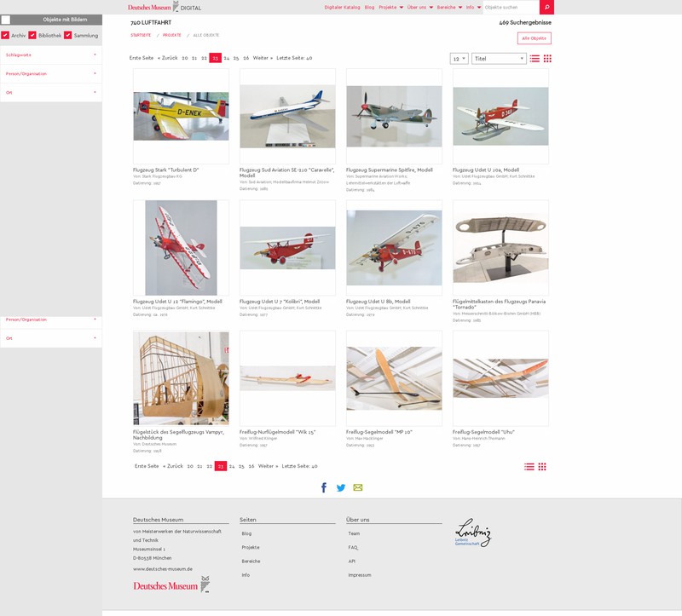Go to page 24 in top pagination
This screenshot has height=616, width=682.
click(226, 58)
